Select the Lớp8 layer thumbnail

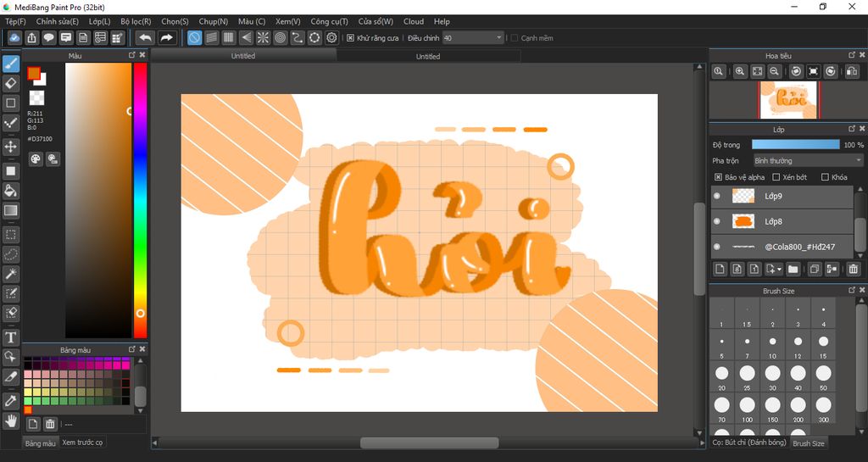pyautogui.click(x=743, y=221)
